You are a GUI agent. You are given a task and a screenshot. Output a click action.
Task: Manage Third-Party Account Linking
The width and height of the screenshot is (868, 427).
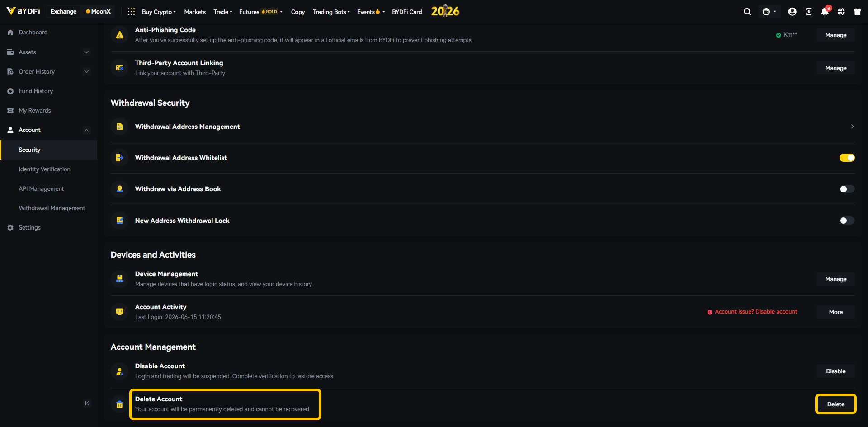[835, 68]
